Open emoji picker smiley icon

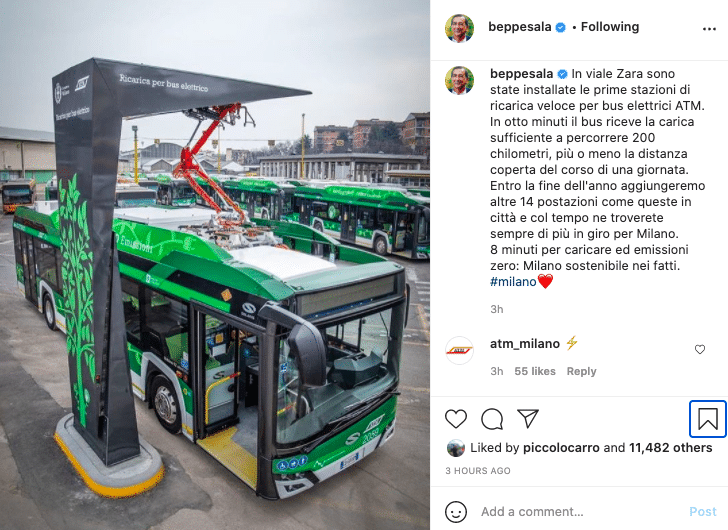tap(455, 511)
